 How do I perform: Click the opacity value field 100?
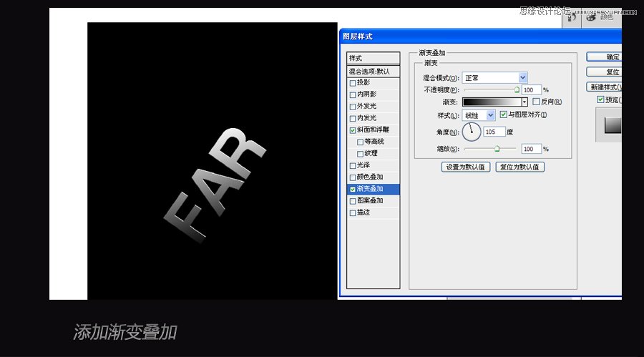tap(532, 90)
